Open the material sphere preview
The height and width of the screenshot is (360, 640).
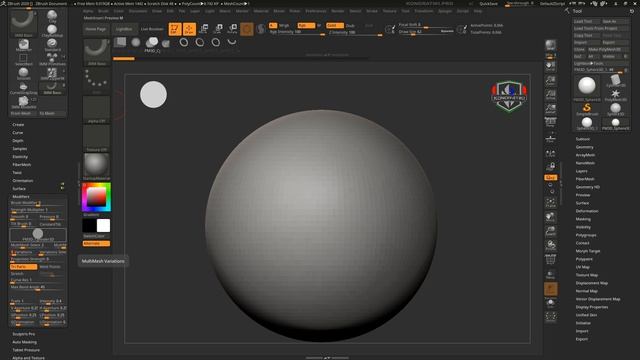pyautogui.click(x=96, y=166)
